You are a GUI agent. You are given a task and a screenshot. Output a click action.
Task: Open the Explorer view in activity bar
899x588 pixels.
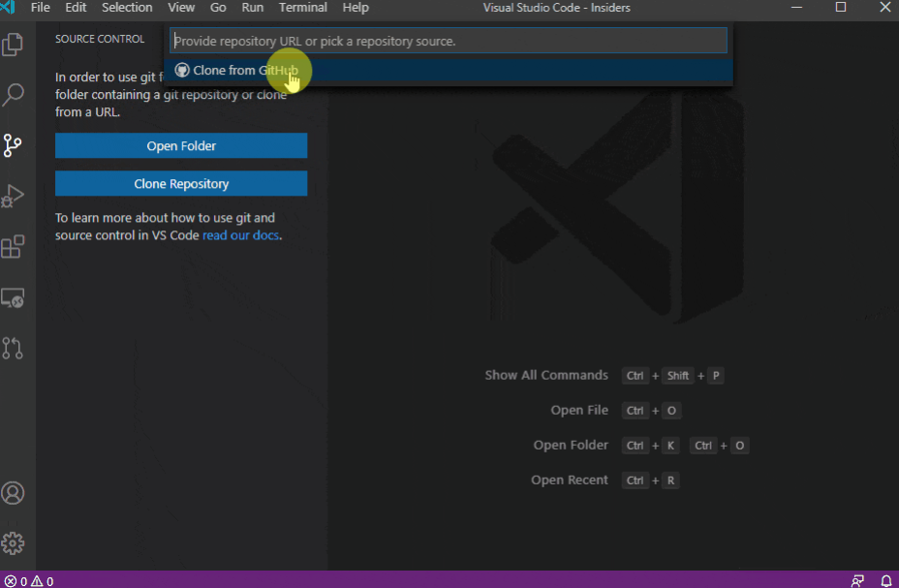point(13,45)
